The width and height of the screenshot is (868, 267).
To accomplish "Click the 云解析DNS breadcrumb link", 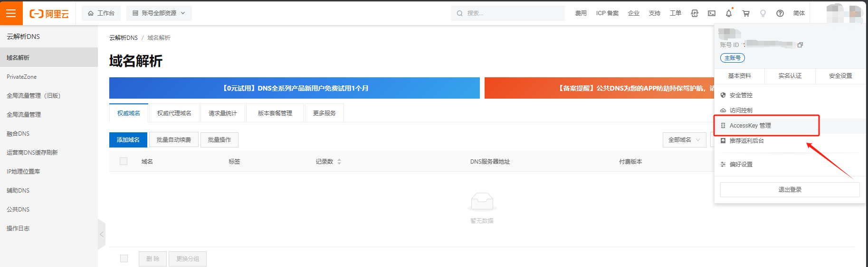I will tap(124, 38).
